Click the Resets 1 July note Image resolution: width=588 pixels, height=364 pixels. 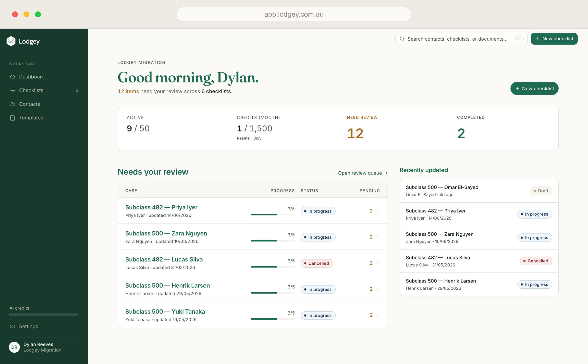pyautogui.click(x=249, y=138)
